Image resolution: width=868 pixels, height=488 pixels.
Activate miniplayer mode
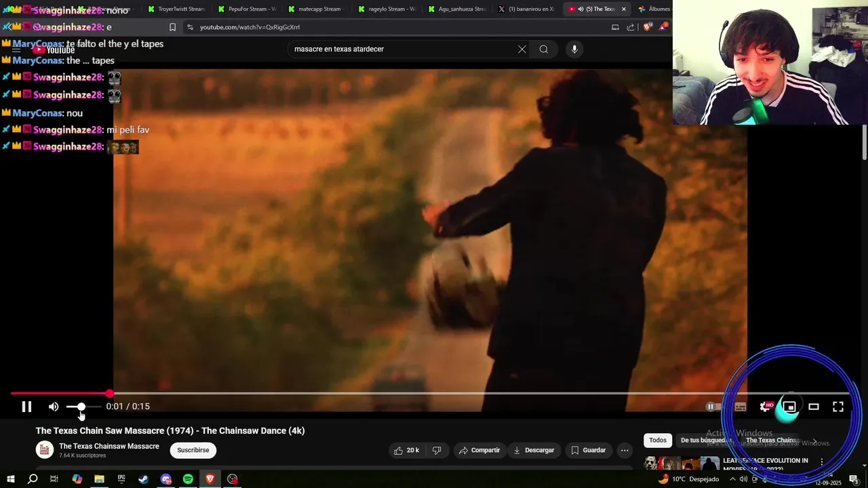[x=789, y=407]
